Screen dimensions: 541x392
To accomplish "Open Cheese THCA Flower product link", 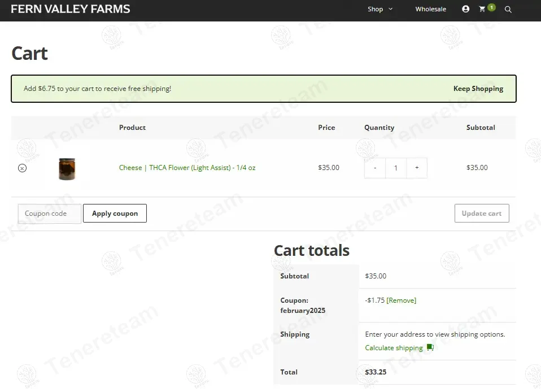I will point(187,168).
